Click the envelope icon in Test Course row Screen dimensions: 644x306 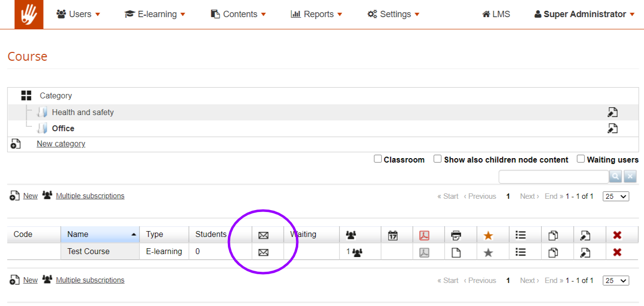[263, 252]
